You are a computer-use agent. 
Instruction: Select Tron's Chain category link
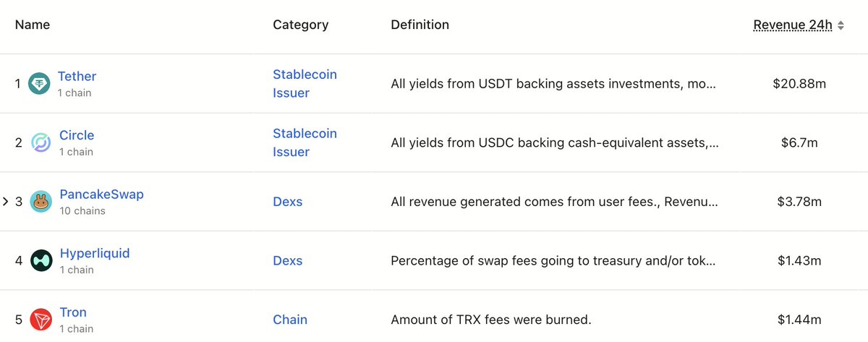(x=290, y=320)
